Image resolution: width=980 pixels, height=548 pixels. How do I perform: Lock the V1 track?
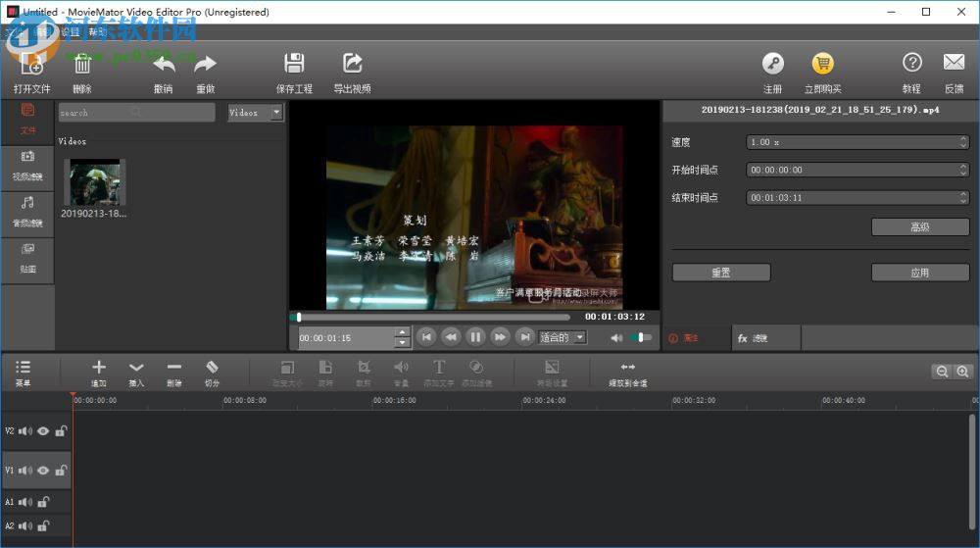61,471
